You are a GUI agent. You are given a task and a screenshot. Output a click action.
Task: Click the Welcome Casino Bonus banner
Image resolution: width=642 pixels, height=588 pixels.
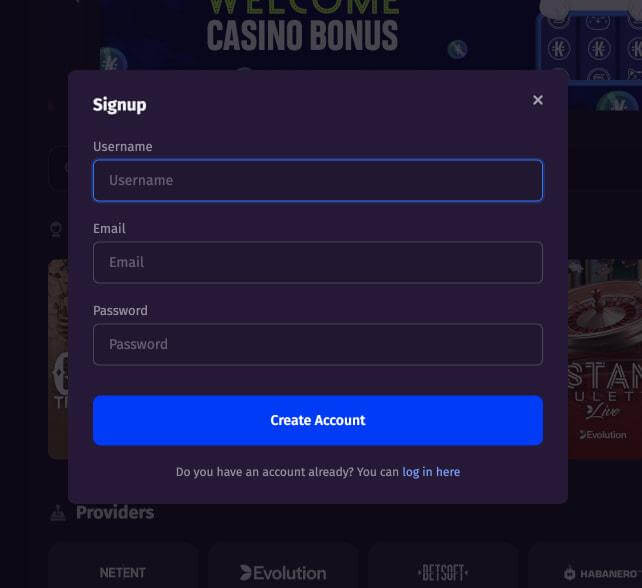tap(303, 29)
